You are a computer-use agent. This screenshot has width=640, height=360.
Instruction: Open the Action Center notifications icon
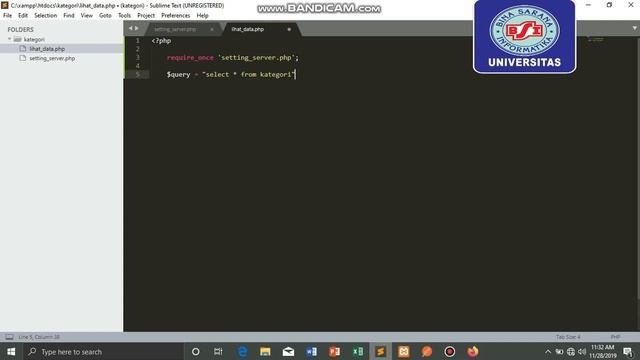[x=628, y=351]
